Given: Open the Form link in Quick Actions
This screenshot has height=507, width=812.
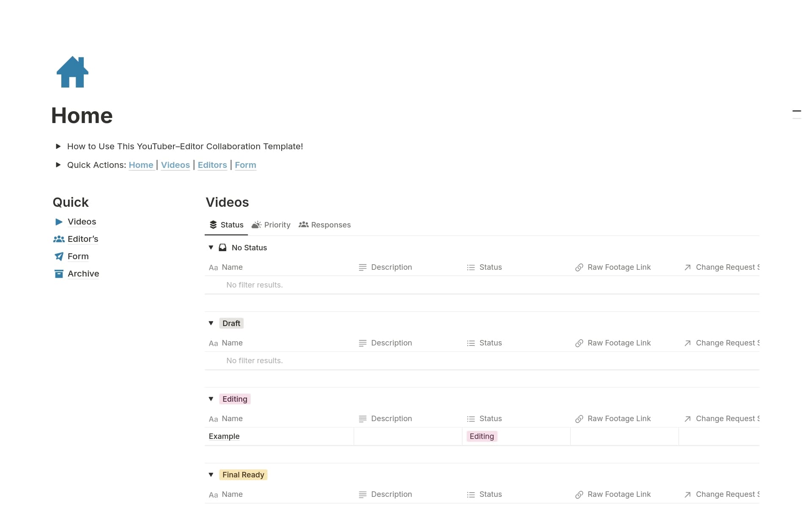Looking at the screenshot, I should click(245, 165).
